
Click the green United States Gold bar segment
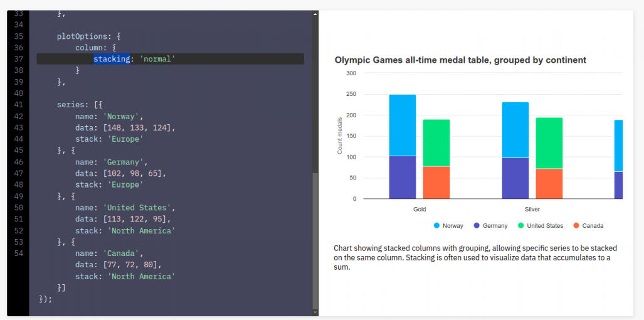point(436,142)
